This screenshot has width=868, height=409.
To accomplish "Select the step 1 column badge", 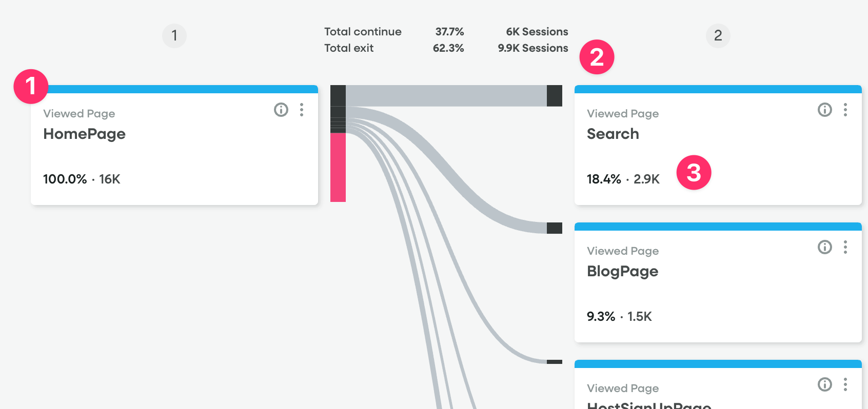I will [x=174, y=35].
